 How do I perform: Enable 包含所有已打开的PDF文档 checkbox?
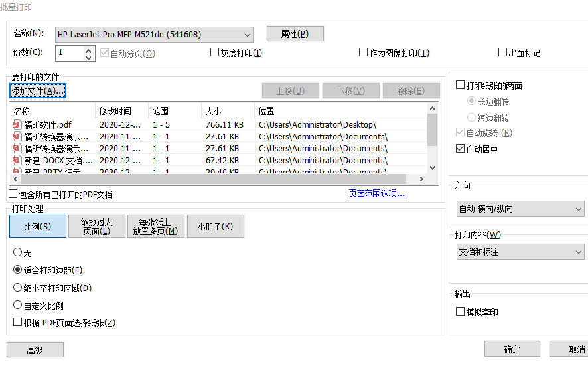click(13, 194)
